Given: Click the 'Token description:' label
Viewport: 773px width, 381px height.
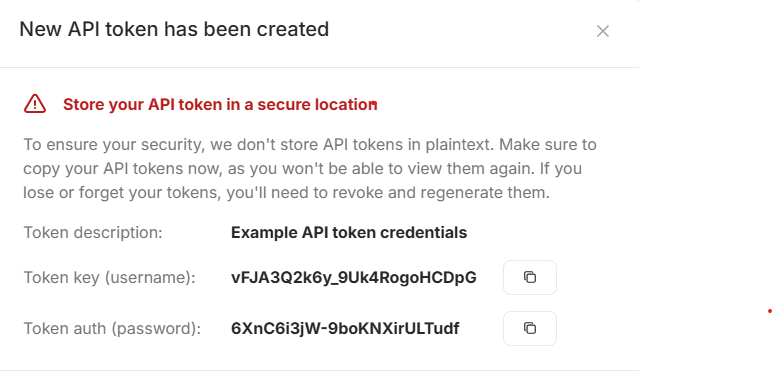Looking at the screenshot, I should (x=93, y=232).
